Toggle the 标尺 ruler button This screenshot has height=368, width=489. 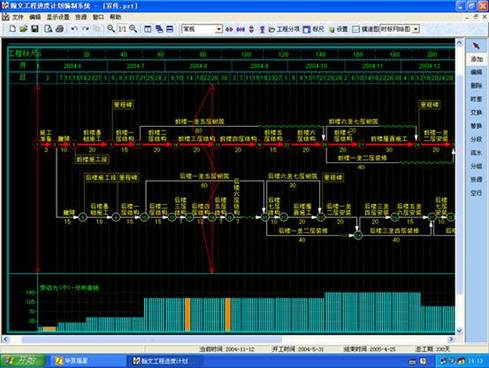313,29
